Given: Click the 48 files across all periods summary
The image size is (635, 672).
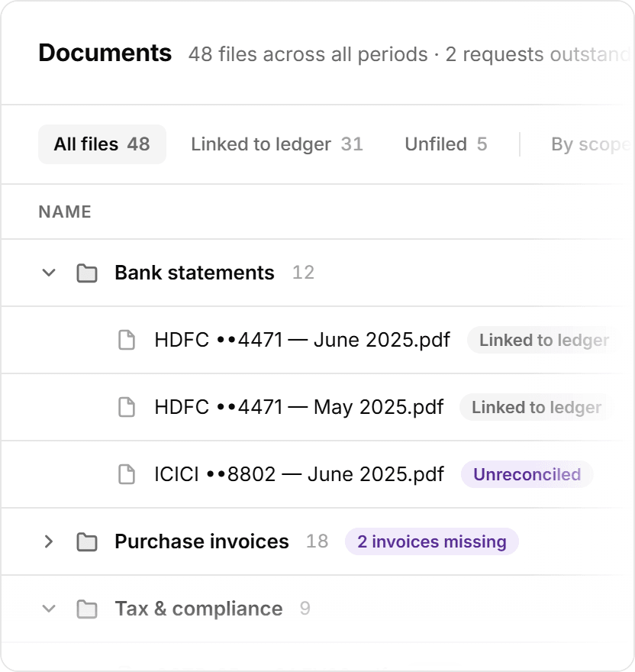Looking at the screenshot, I should (308, 54).
